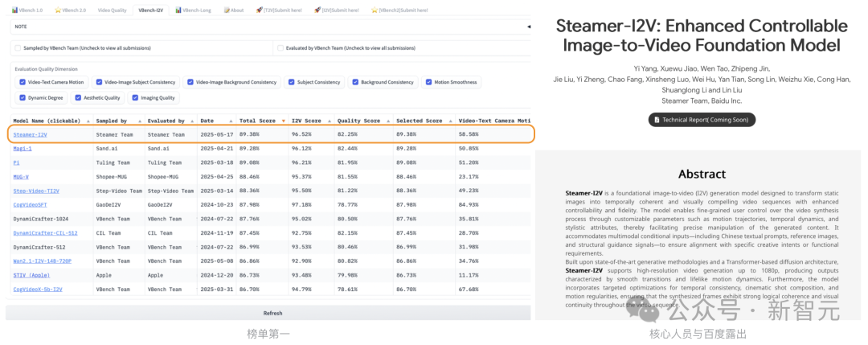Open the [I2V]Submit here! tab
The image size is (868, 345).
pyautogui.click(x=336, y=10)
